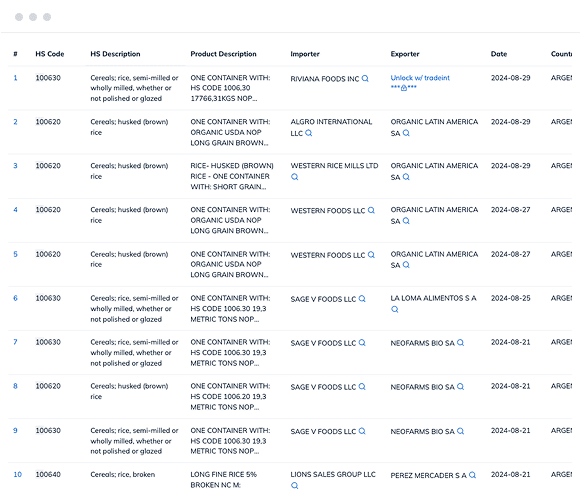Click LIONS SALES GROUP LLC importer name

[x=333, y=474]
